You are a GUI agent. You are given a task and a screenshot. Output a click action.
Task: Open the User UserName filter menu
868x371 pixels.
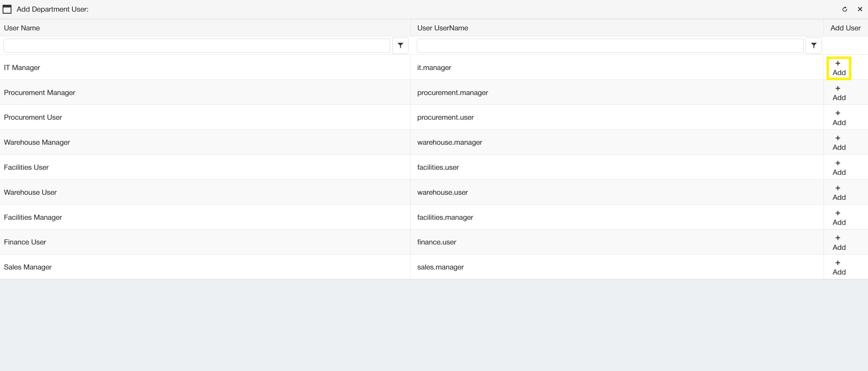point(813,46)
